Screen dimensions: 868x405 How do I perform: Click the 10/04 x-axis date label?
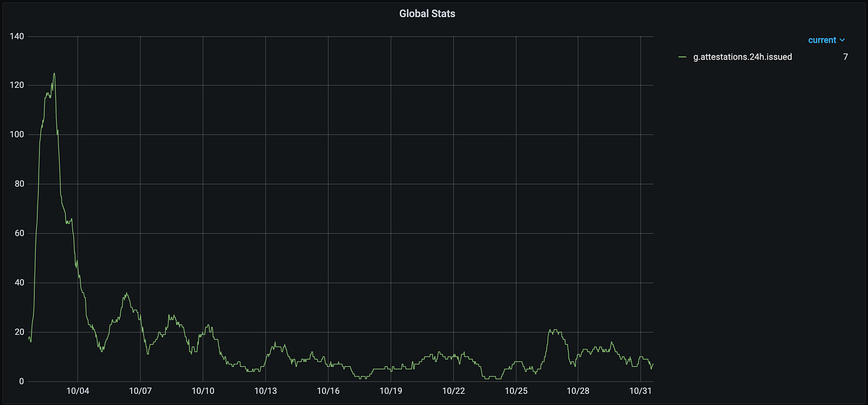point(77,391)
